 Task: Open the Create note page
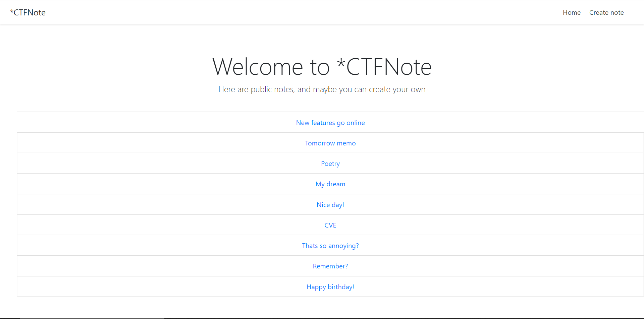click(606, 12)
